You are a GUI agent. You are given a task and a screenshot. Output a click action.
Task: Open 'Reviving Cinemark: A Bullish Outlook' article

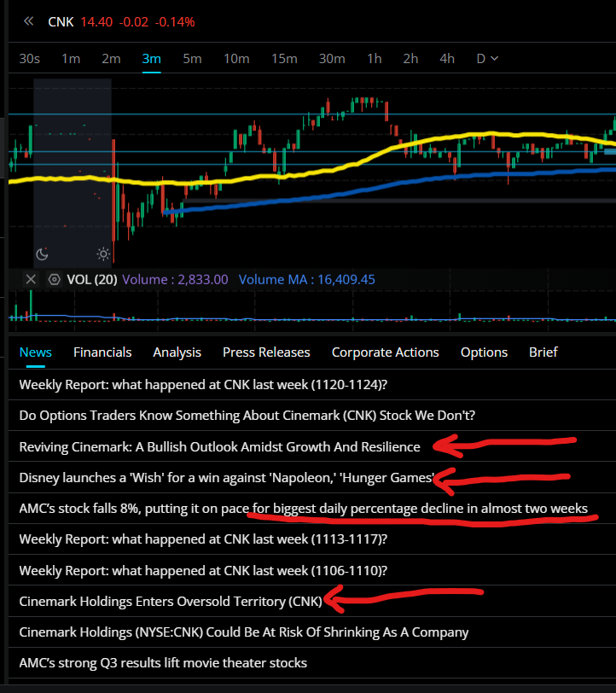click(x=312, y=446)
